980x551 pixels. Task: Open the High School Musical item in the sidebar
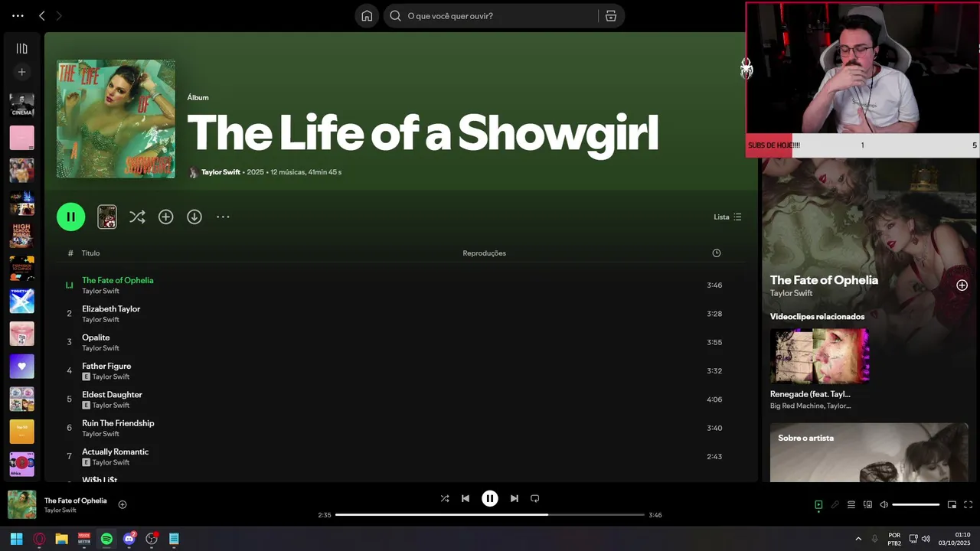(21, 236)
